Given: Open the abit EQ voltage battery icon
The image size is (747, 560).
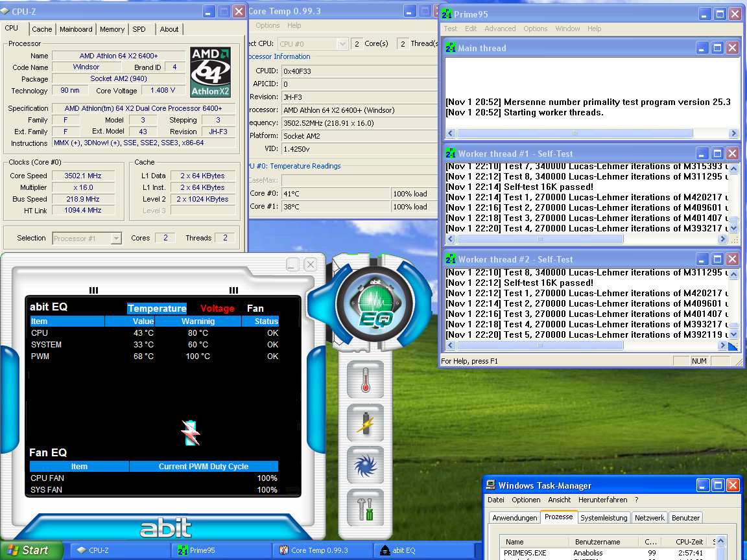Looking at the screenshot, I should tap(366, 423).
